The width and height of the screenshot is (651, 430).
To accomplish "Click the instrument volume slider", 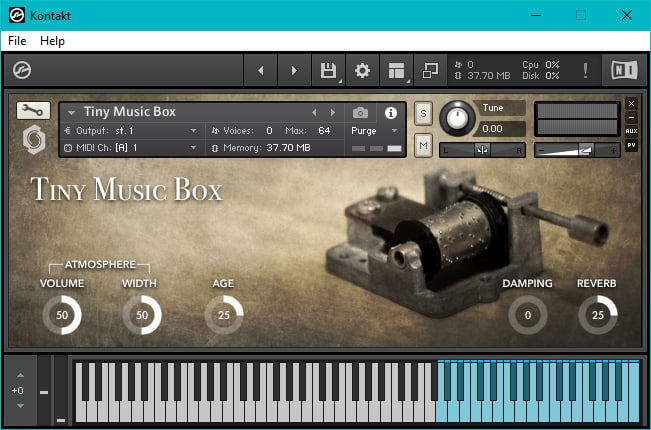I will 577,150.
